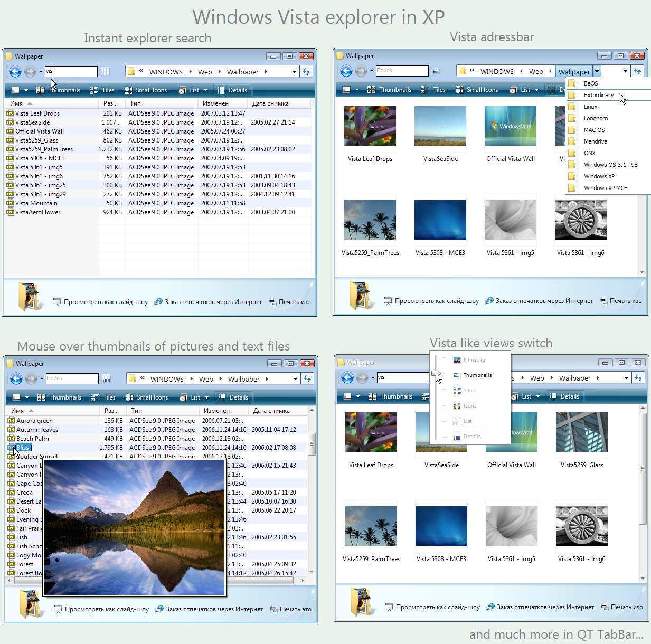Viewport: 651px width, 644px height.
Task: Click Поиск search field in Vista adressbar window
Action: click(x=402, y=71)
